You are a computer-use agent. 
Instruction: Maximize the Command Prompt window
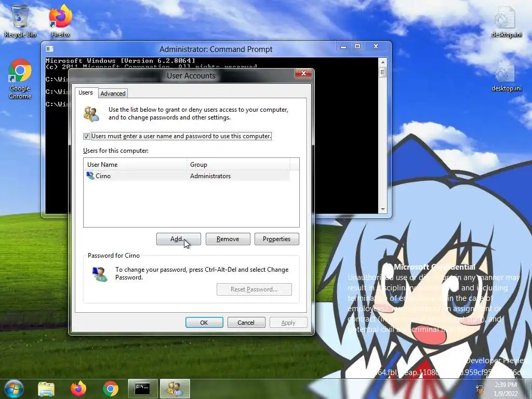[x=357, y=46]
